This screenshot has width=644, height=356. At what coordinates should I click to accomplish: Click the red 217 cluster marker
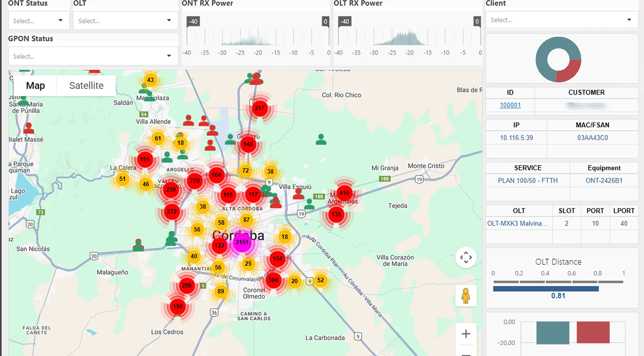[260, 108]
